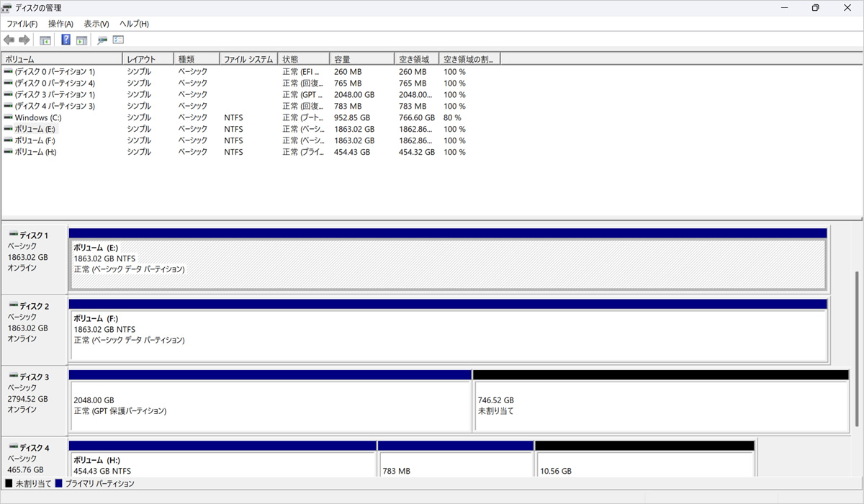Select the ボリューム (F:) row in the volume list
The image size is (864, 504).
pyautogui.click(x=35, y=140)
